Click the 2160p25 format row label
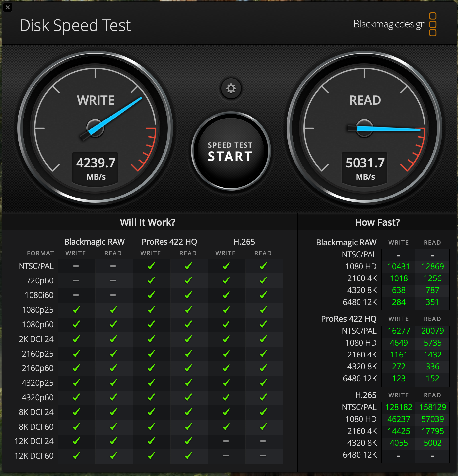This screenshot has height=476, width=458. 37,354
